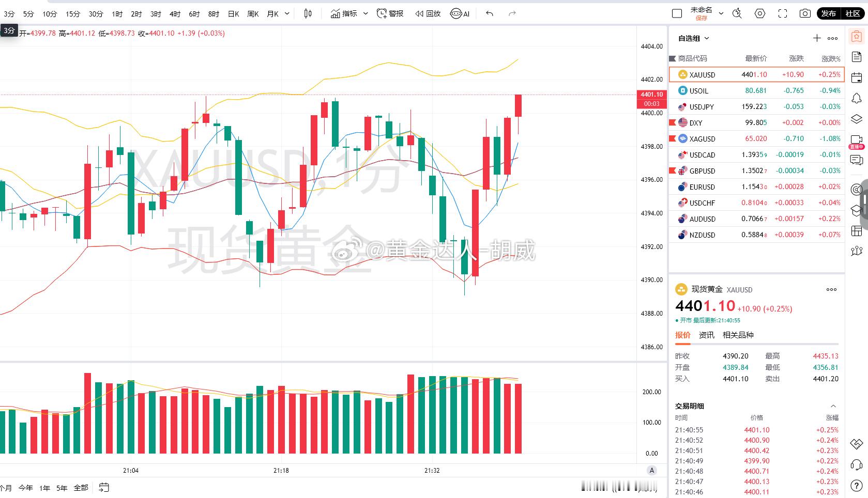This screenshot has width=868, height=498.
Task: Toggle auto scale button labeled A
Action: [652, 470]
